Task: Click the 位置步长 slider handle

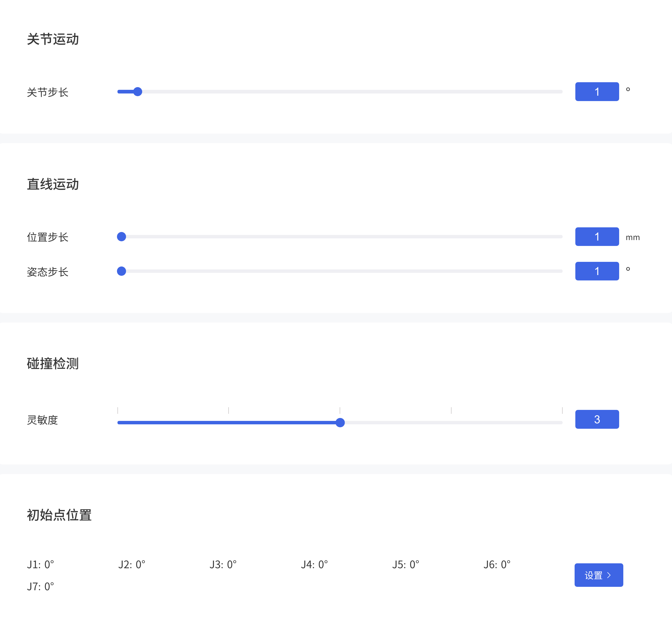Action: tap(121, 237)
